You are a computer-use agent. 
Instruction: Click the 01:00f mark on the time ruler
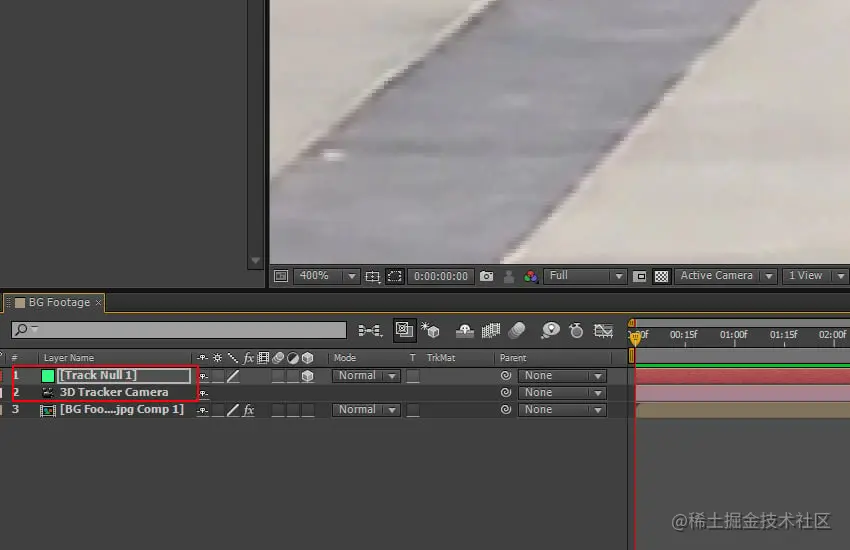[x=733, y=335]
